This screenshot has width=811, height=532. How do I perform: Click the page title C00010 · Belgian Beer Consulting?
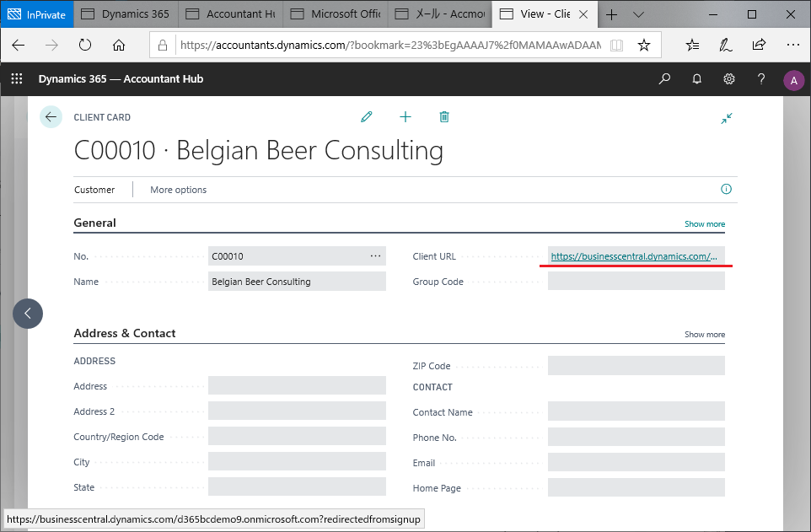click(259, 151)
